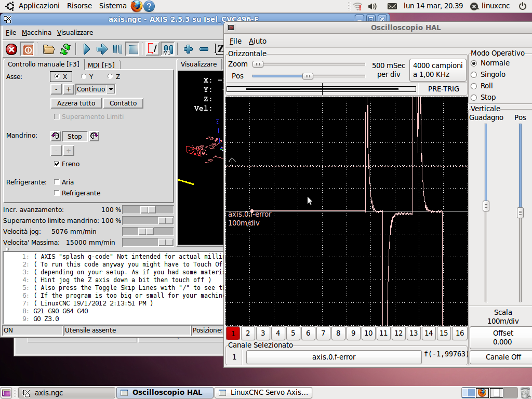Select oscilloscope channel 16 button
Viewport: 532px width, 399px height.
coord(460,333)
